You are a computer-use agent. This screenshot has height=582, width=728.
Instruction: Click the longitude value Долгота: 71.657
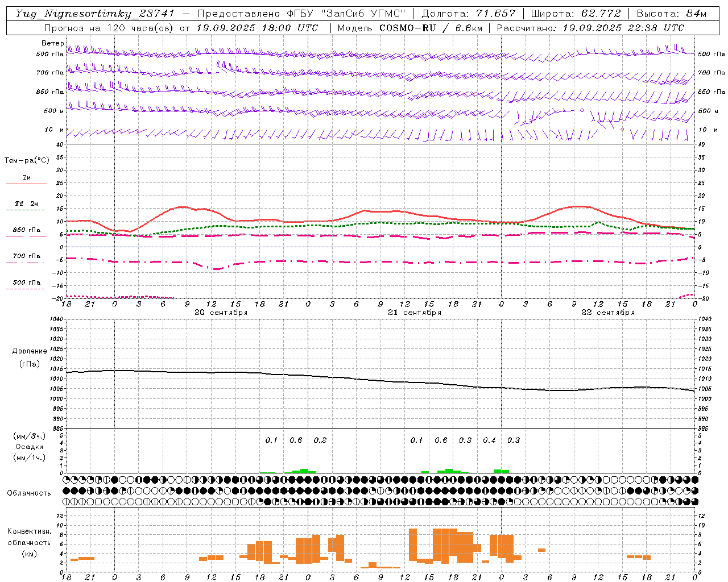pos(469,14)
